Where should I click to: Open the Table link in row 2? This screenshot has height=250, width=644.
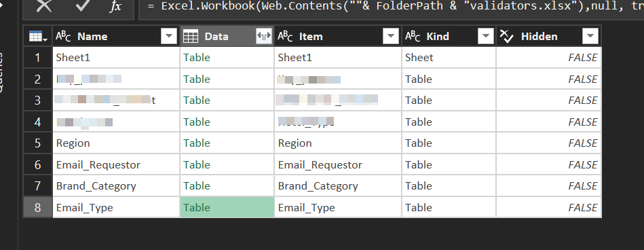tap(197, 79)
